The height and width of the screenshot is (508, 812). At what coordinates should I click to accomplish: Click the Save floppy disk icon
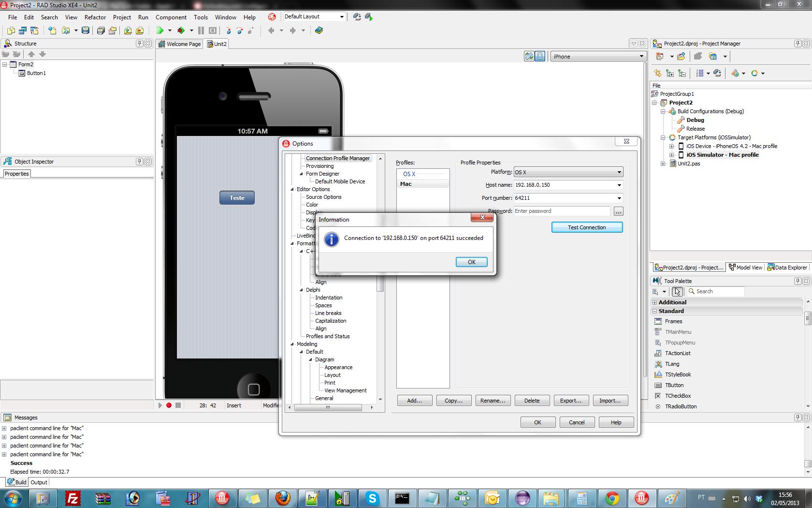pos(86,30)
